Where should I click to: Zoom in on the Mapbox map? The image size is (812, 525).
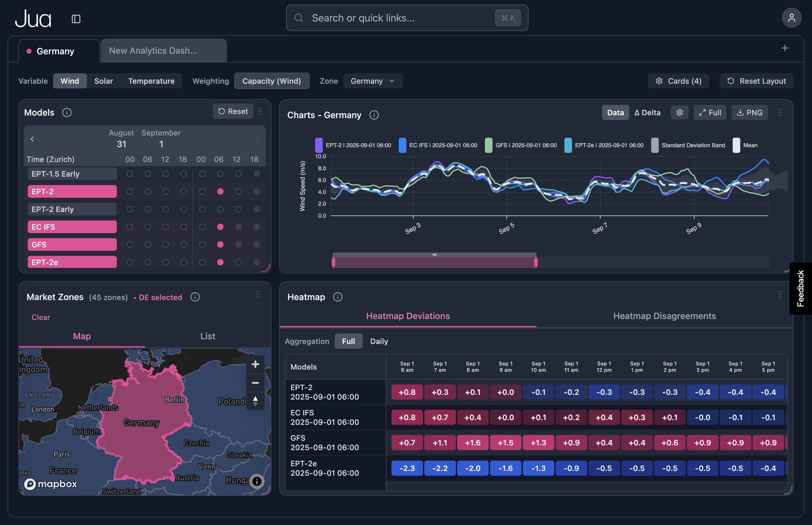255,364
